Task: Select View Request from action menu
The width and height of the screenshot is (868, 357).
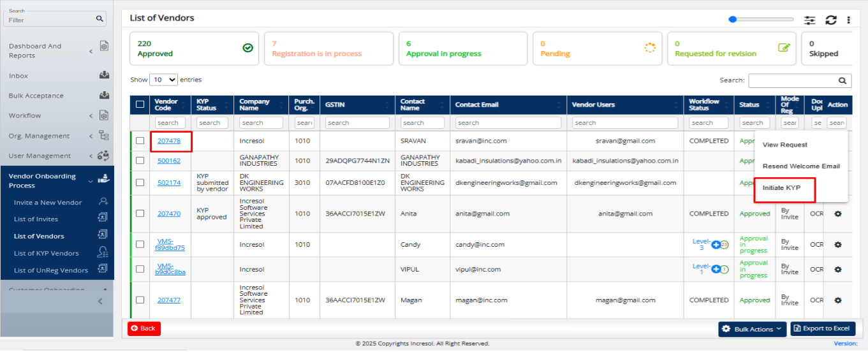Action: point(785,145)
